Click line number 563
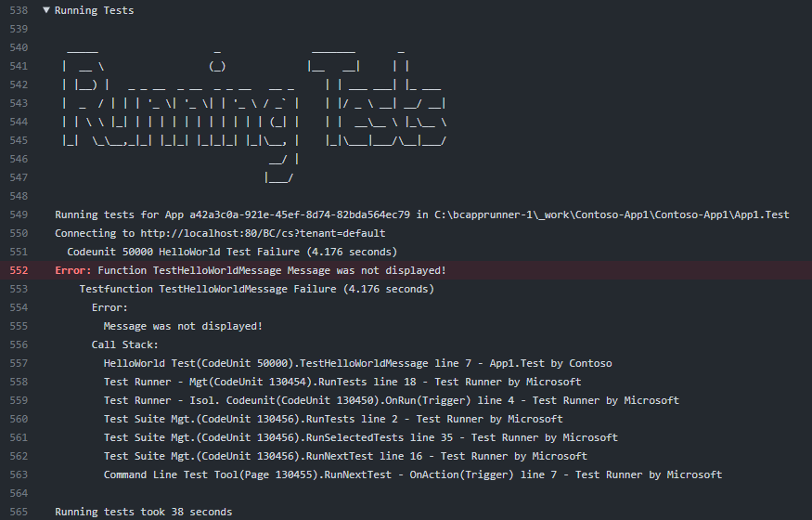Viewport: 812px width, 520px height. [x=19, y=474]
